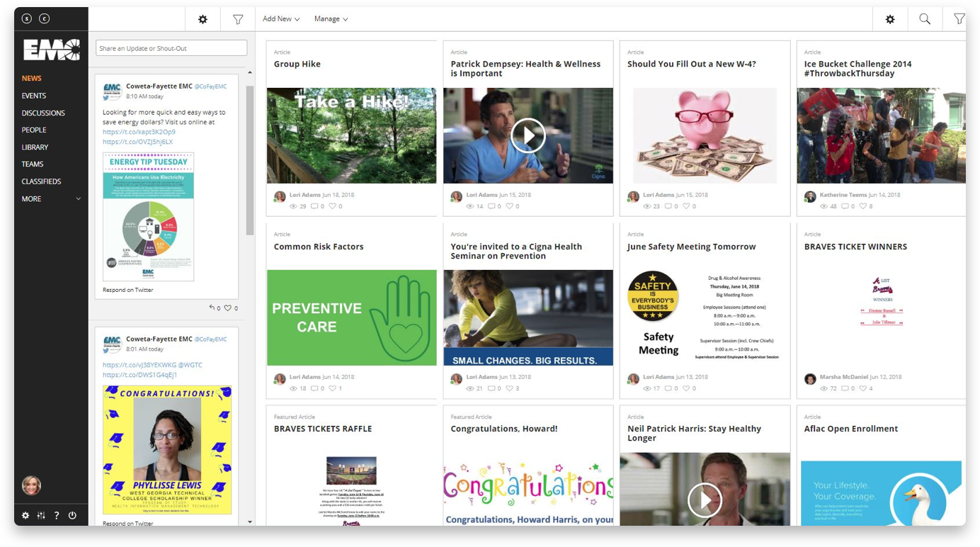Click the circled S icon at top left
This screenshot has height=547, width=980.
[27, 18]
